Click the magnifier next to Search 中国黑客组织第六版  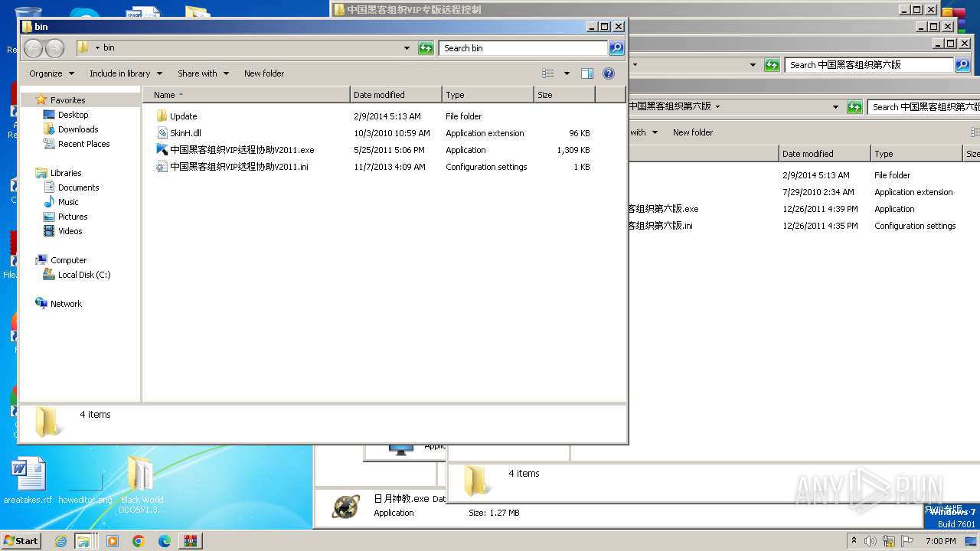tap(963, 65)
